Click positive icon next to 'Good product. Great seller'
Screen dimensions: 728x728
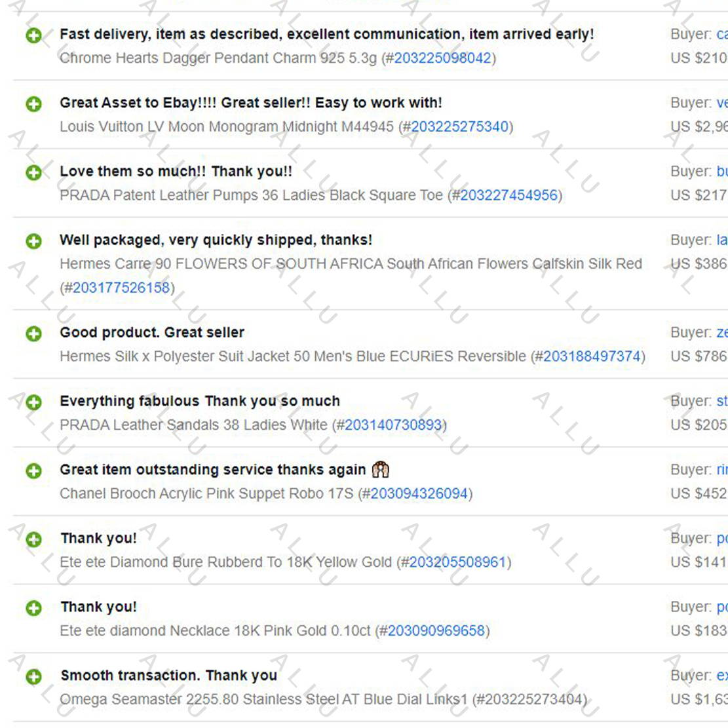[x=33, y=334]
